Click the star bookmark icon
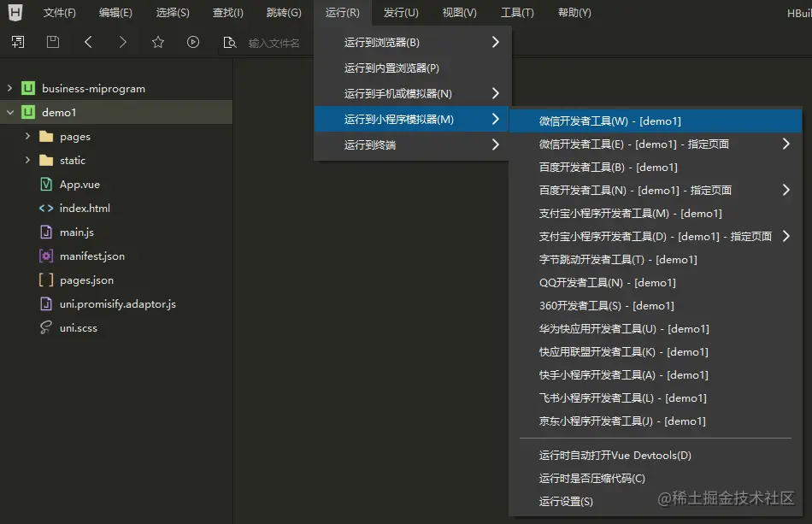Screen dimensions: 812x524 pos(158,42)
